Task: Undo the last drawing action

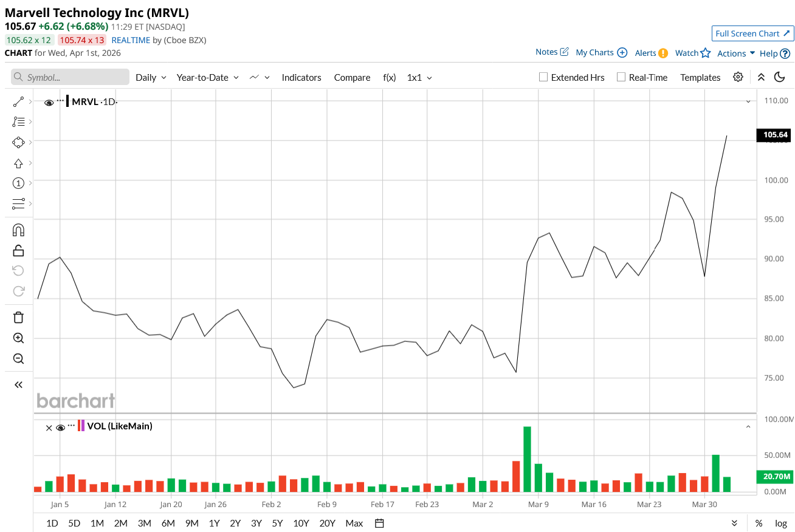Action: pos(18,270)
